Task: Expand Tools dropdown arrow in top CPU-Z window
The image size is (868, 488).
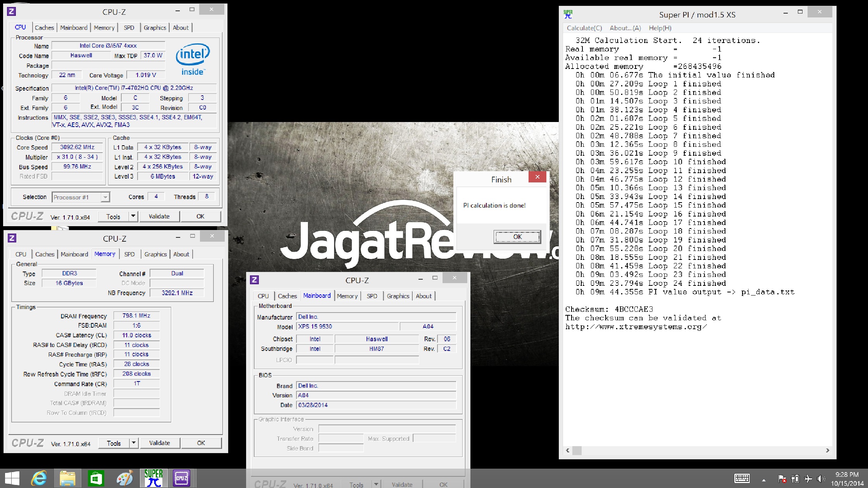Action: point(133,217)
